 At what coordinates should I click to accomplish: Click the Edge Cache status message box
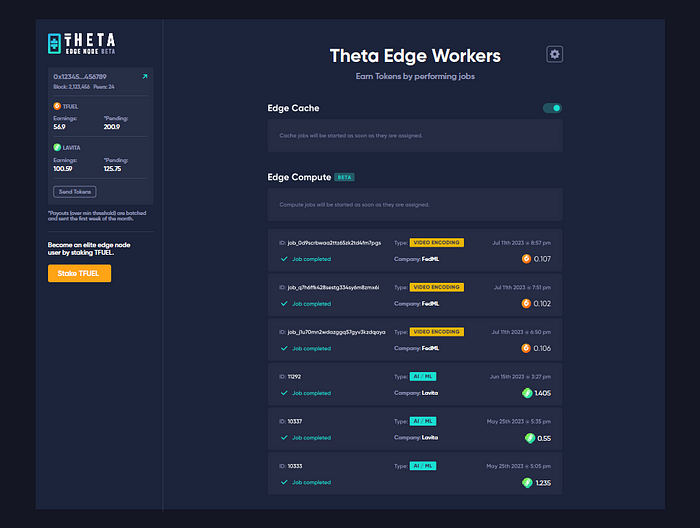(x=415, y=136)
